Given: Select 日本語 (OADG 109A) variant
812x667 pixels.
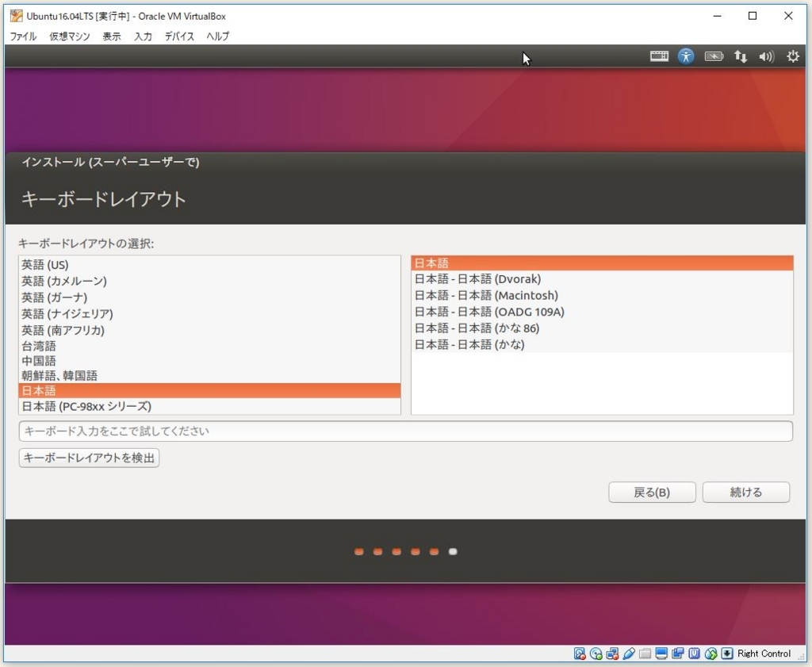Looking at the screenshot, I should point(603,312).
